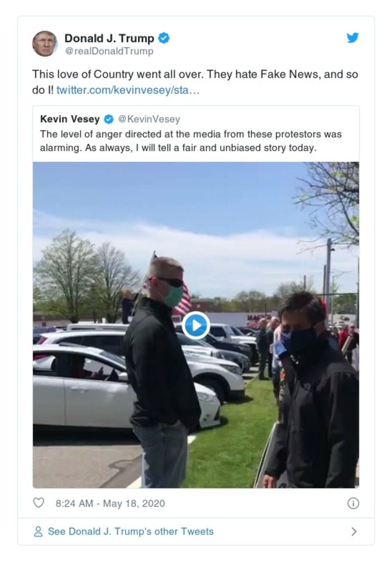Open the twitter.com/kevinvesey status link

coord(128,90)
